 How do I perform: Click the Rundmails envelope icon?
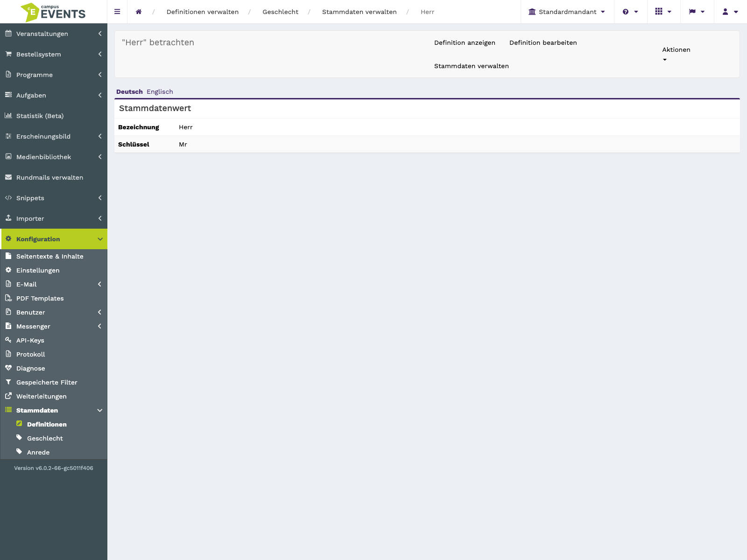click(x=8, y=177)
